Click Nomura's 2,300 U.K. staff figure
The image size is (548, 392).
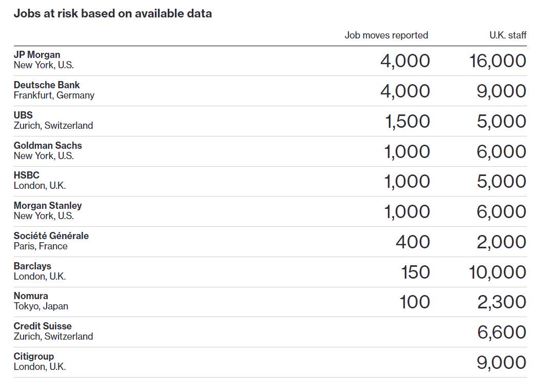point(502,302)
